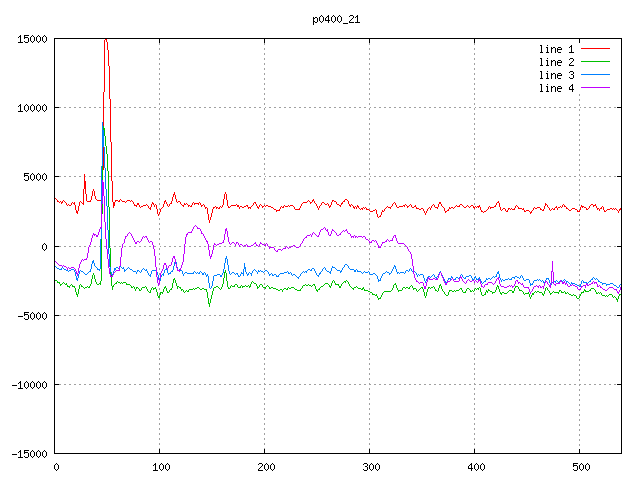Click the blue line sample in legend
The width and height of the screenshot is (640, 480).
point(596,75)
